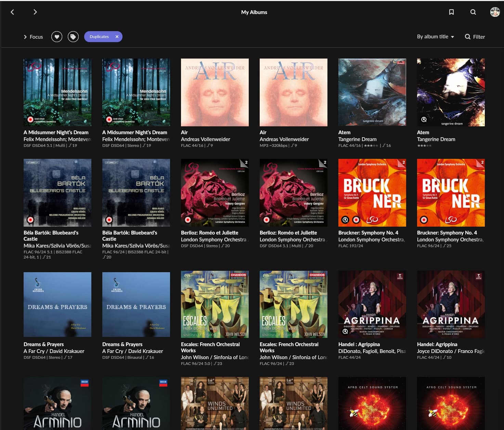Open Bluebeard's Castle FLAC 96/24 5.1 cover
504x430 pixels.
(57, 193)
